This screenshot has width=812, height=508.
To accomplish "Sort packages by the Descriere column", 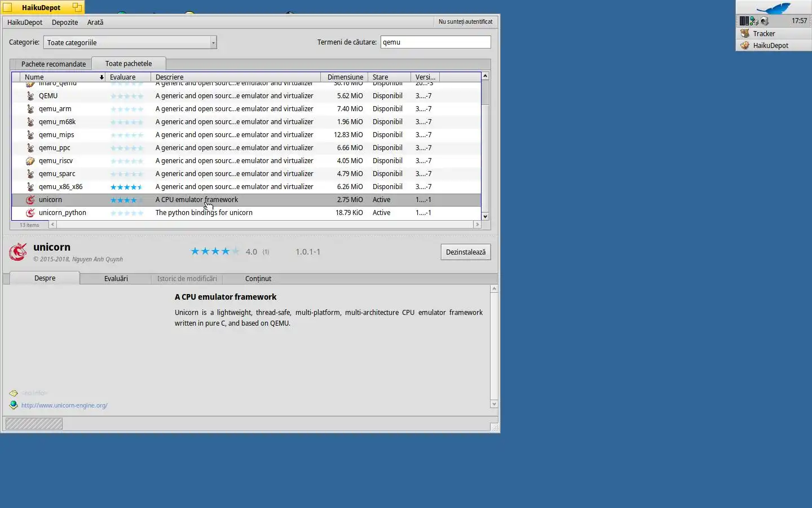I will (236, 77).
